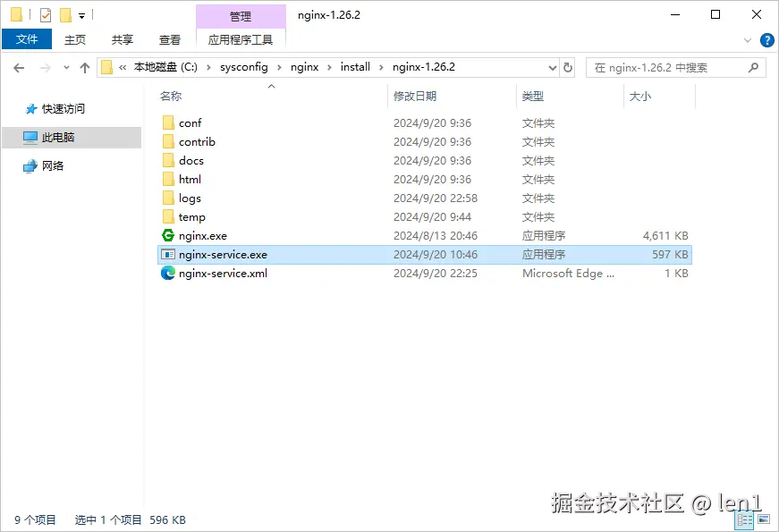Viewport: 779px width, 532px height.
Task: Select 快速访问 in navigation pane
Action: (64, 109)
